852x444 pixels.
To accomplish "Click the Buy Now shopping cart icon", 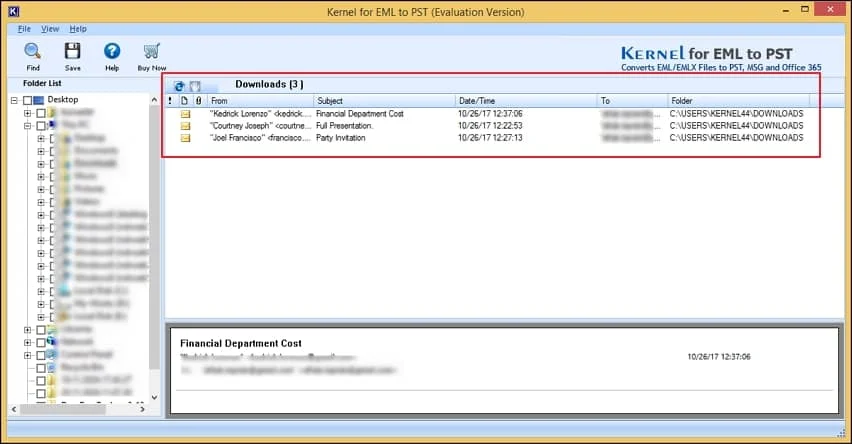I will click(152, 51).
